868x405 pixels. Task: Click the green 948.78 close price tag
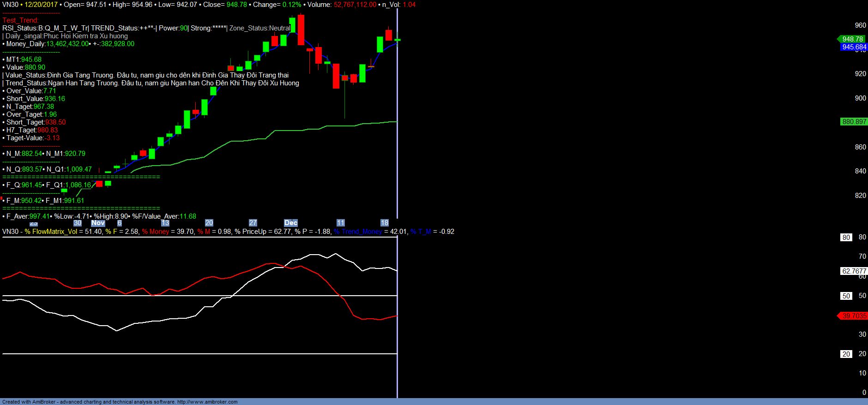coord(852,39)
